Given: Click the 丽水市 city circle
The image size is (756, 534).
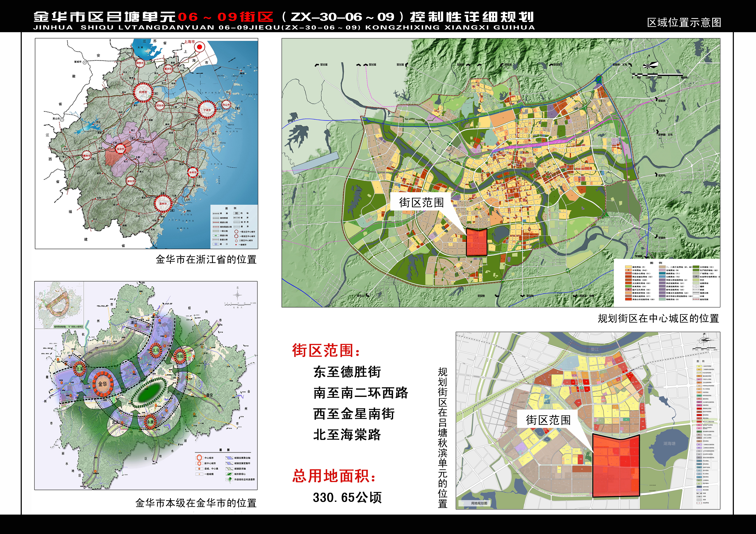Looking at the screenshot, I should [131, 181].
